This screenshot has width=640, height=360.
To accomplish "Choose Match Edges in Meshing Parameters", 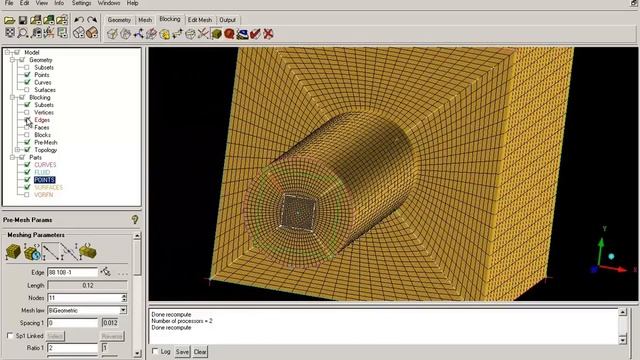I will (69, 252).
